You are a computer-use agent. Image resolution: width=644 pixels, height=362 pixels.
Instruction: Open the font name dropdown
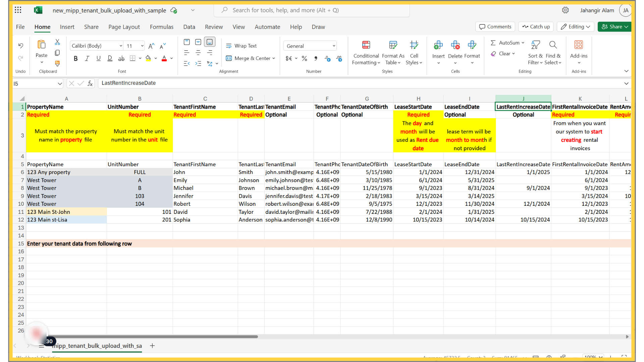click(121, 46)
